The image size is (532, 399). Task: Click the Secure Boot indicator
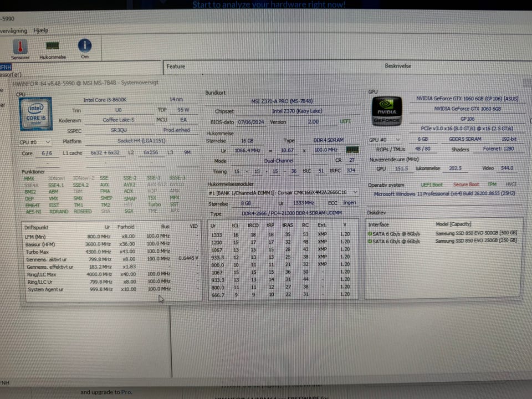[x=466, y=185]
